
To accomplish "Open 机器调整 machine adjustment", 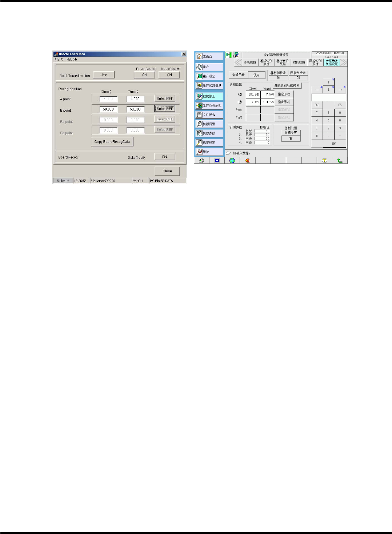I will [209, 124].
